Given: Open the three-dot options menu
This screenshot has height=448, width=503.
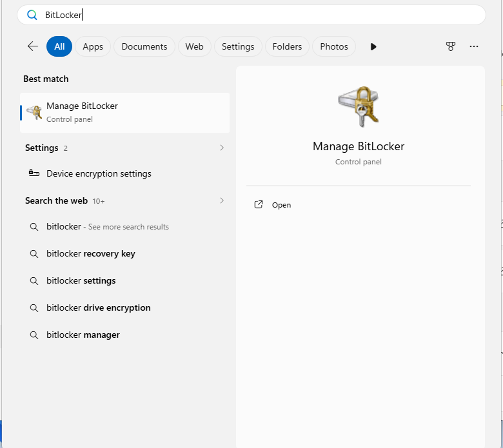Looking at the screenshot, I should click(x=474, y=46).
